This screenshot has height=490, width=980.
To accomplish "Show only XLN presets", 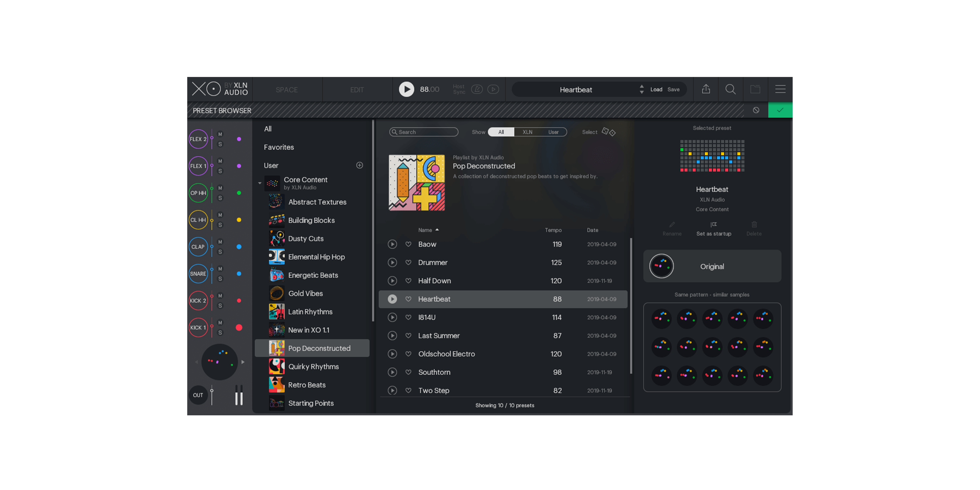I will click(x=527, y=132).
